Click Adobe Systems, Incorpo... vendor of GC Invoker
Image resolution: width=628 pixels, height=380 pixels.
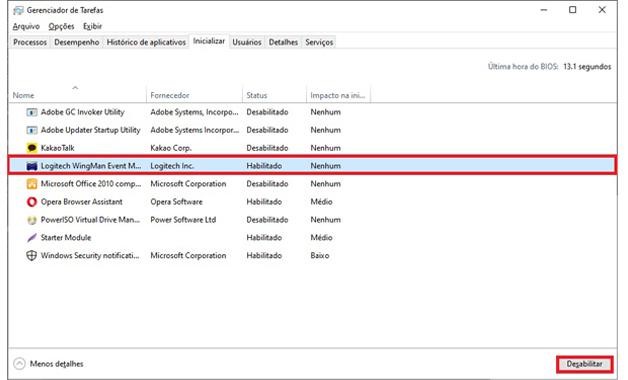point(194,112)
